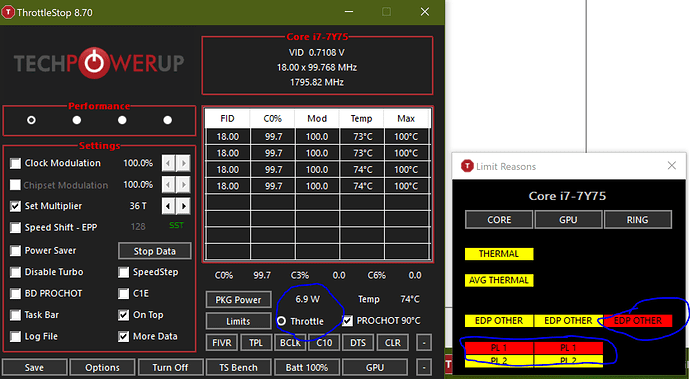This screenshot has height=379, width=690.
Task: Click the red PL 1 core indicator
Action: 499,348
